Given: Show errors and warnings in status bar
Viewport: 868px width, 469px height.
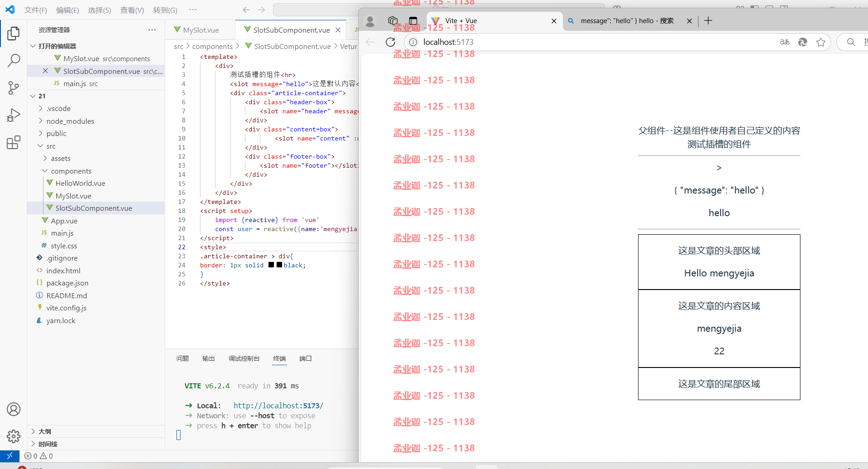Looking at the screenshot, I should click(x=39, y=456).
